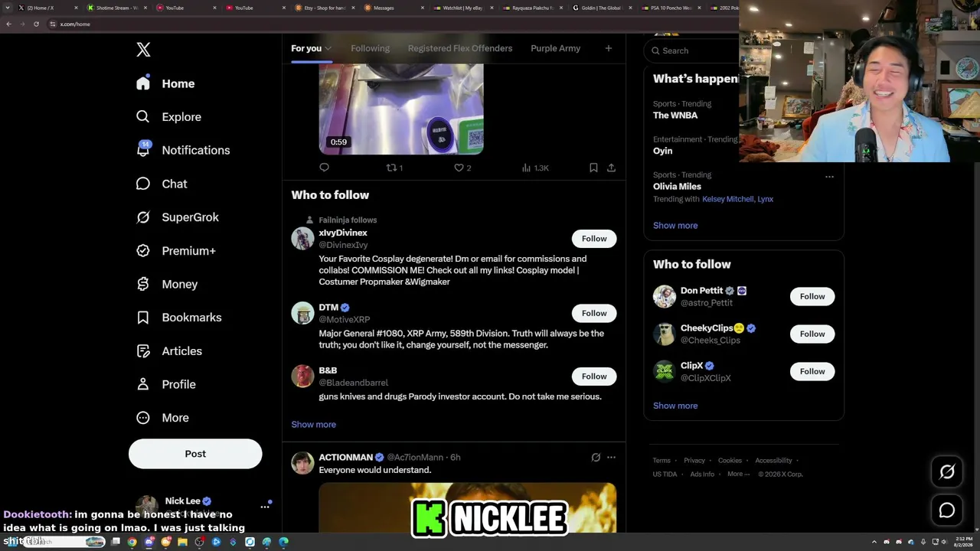The image size is (980, 551).
Task: Share the video post
Action: 611,168
